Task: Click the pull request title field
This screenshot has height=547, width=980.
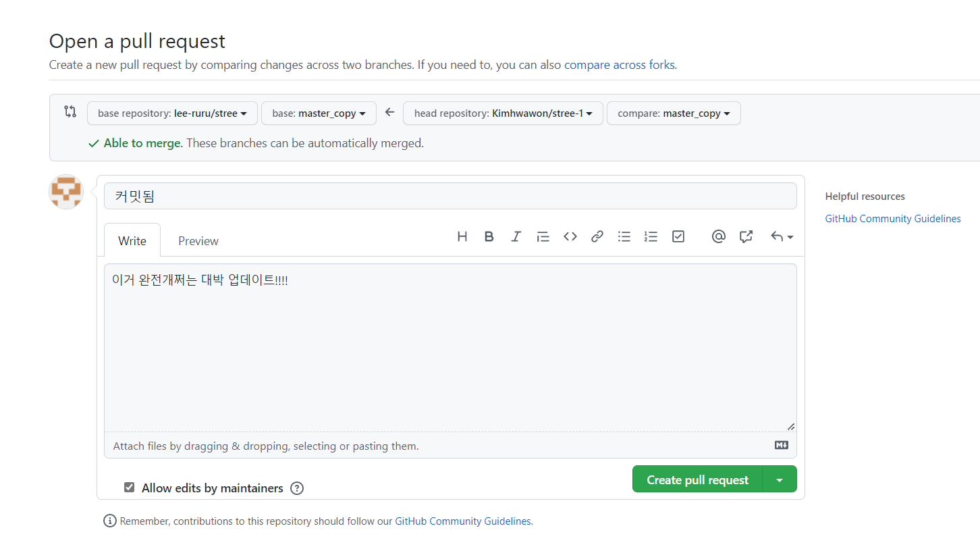Action: coord(450,196)
